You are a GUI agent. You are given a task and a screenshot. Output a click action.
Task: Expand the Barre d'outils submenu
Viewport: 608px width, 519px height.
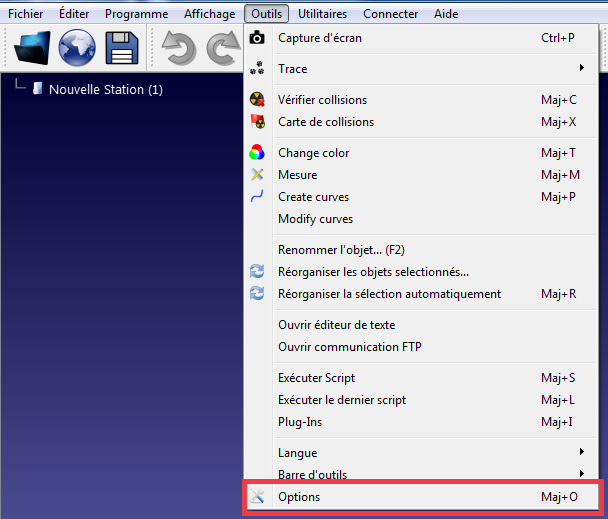(421, 474)
